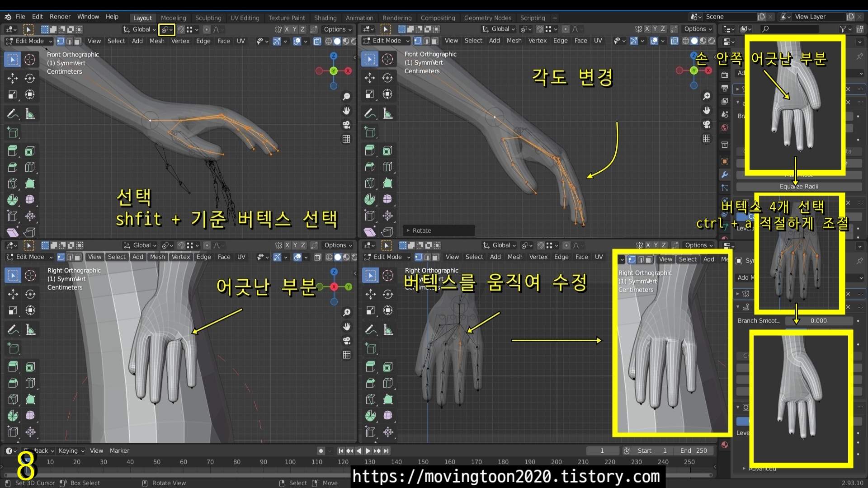Toggle X-Ray in top-left viewport
The height and width of the screenshot is (488, 868).
coord(317,41)
